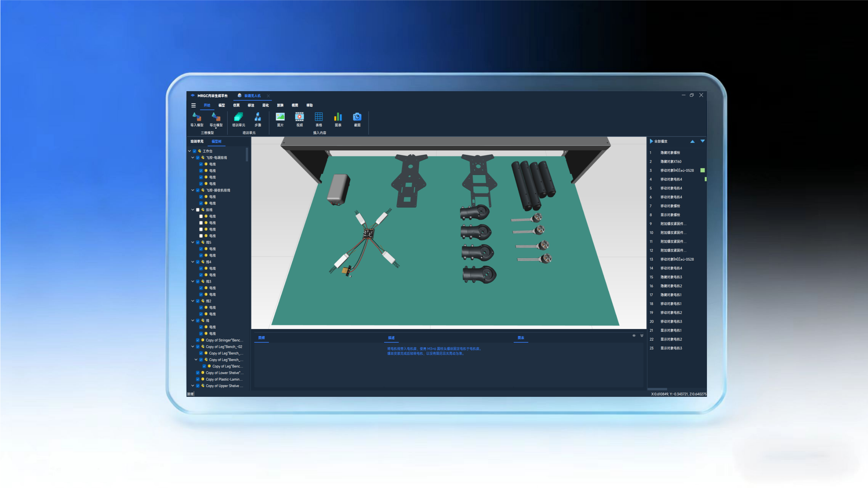Click the 步骤 steps icon
The image size is (868, 488).
click(258, 117)
